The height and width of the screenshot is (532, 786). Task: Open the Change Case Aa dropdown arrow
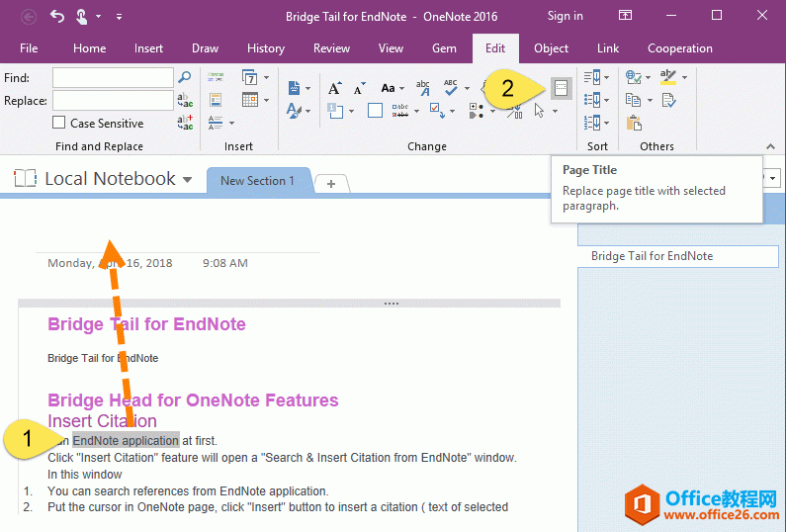point(402,88)
